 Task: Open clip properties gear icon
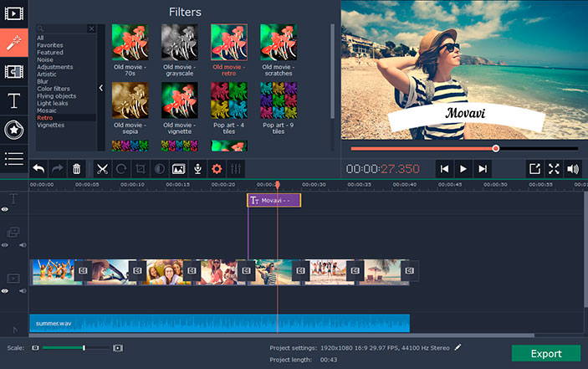click(x=217, y=168)
